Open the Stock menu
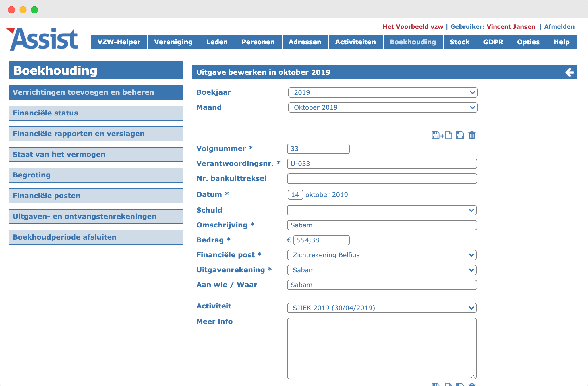588x386 pixels. [460, 42]
